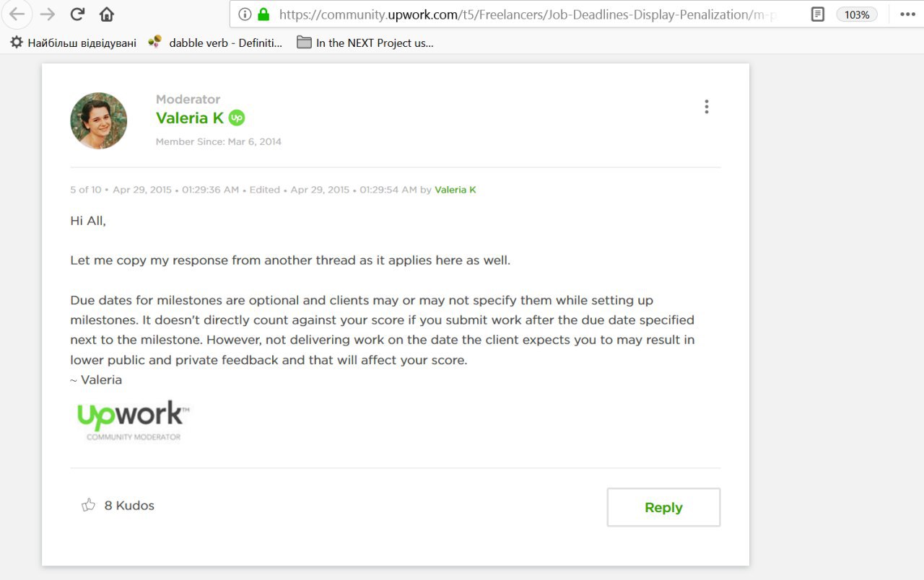This screenshot has width=924, height=580.
Task: Open the In the NEXT Project bookmark folder
Action: point(365,43)
